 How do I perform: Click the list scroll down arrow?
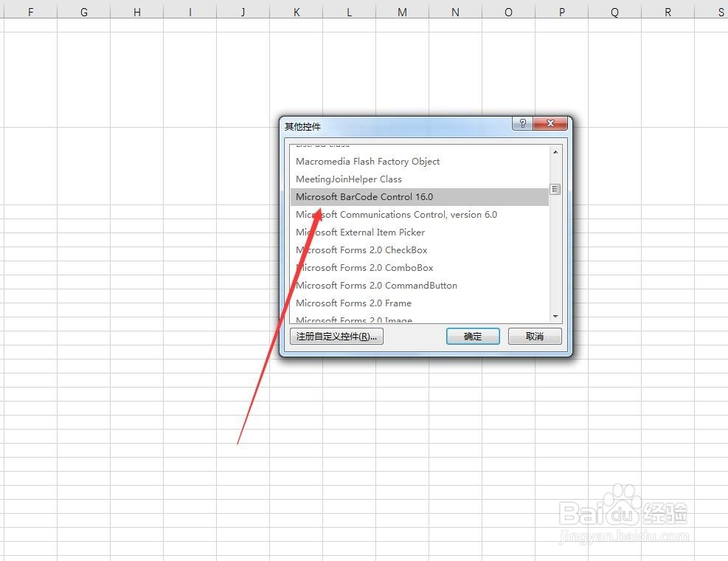(x=555, y=317)
